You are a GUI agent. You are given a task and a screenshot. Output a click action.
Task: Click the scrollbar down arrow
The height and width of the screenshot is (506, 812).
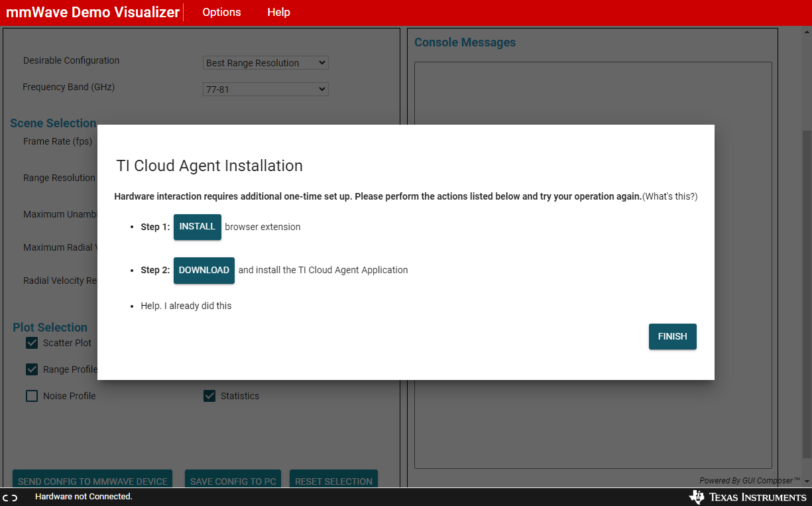[807, 482]
